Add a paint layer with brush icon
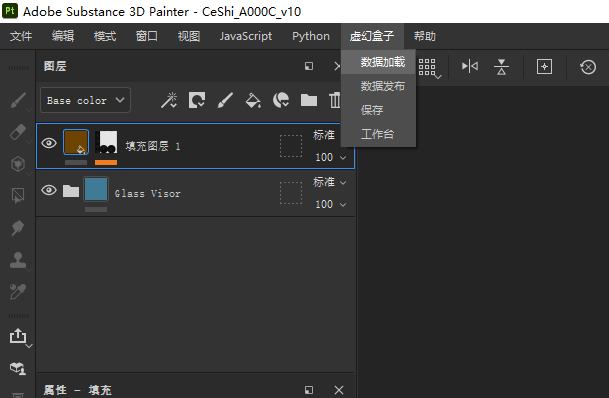Viewport: 609px width, 398px height. 225,100
